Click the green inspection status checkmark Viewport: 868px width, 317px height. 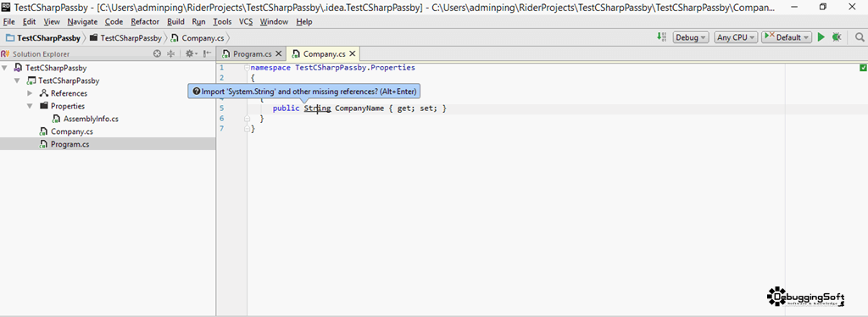[863, 68]
